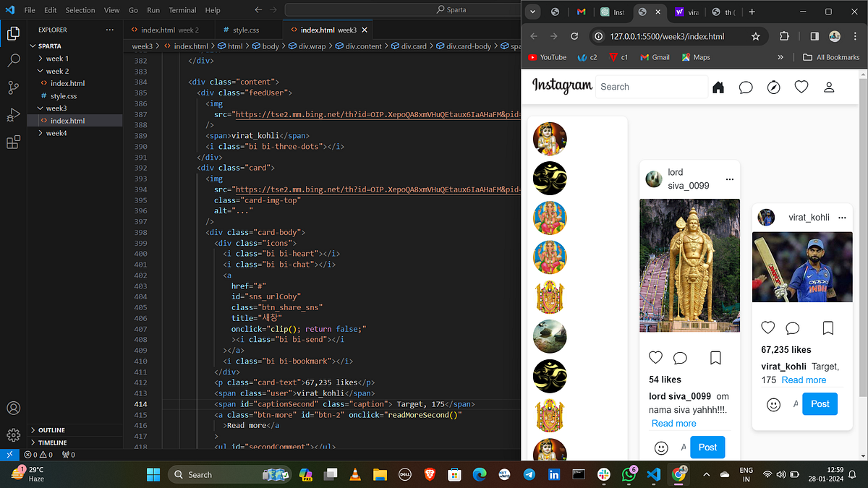Click the Instagram Home icon
Image resolution: width=868 pixels, height=488 pixels.
718,87
